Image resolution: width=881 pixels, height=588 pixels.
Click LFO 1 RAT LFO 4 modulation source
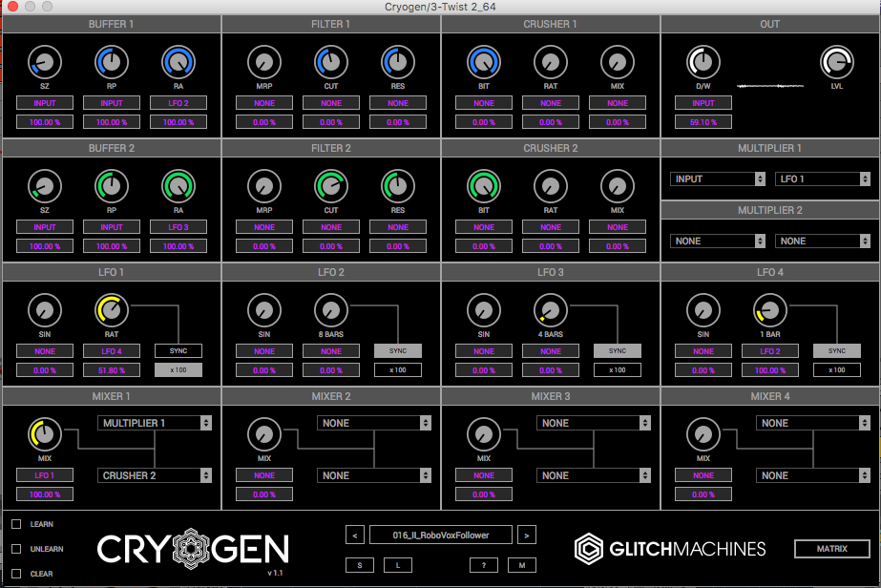coord(112,351)
